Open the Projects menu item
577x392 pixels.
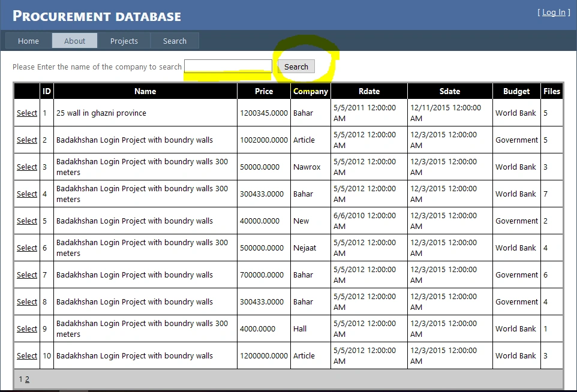tap(124, 41)
